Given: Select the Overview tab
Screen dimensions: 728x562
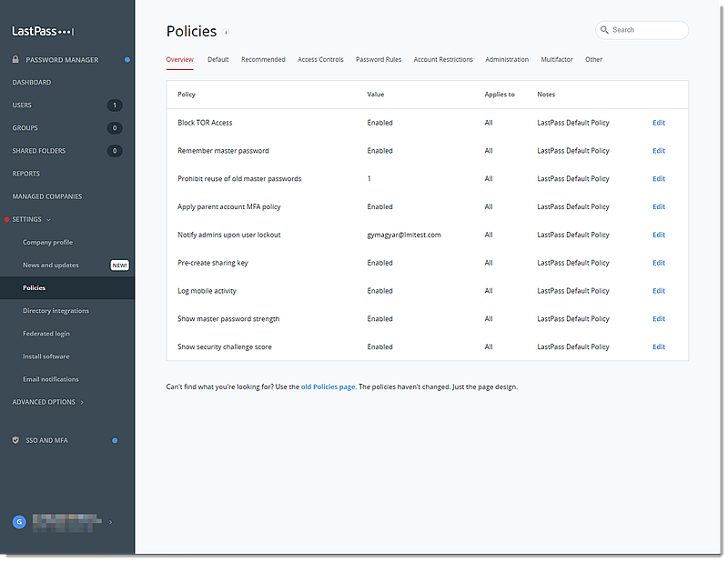Looking at the screenshot, I should coord(179,59).
